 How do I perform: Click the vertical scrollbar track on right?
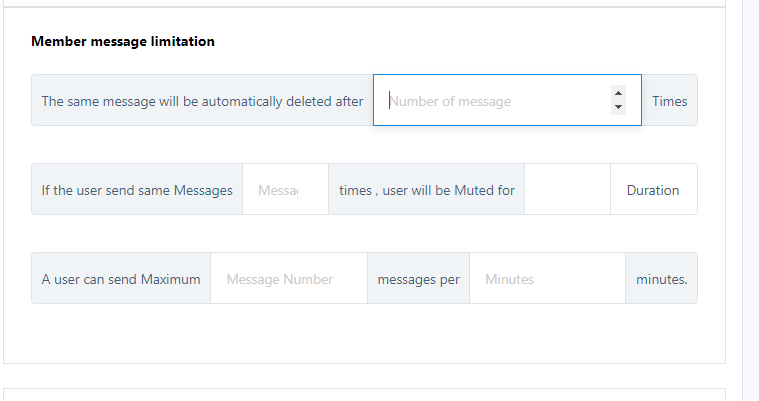750,200
